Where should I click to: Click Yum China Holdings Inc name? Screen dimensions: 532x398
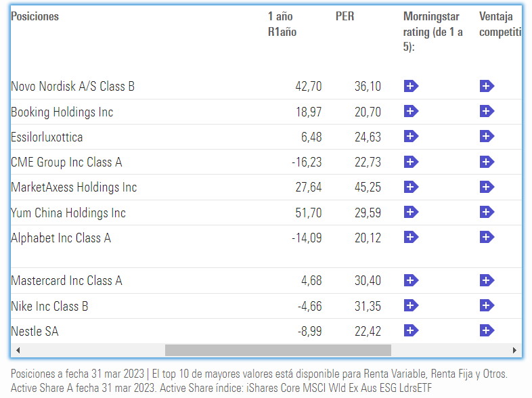68,213
